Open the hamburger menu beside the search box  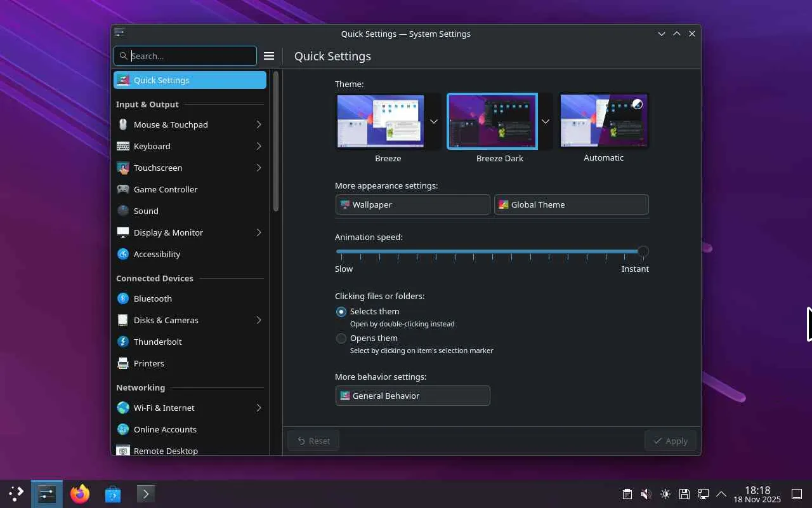(269, 56)
